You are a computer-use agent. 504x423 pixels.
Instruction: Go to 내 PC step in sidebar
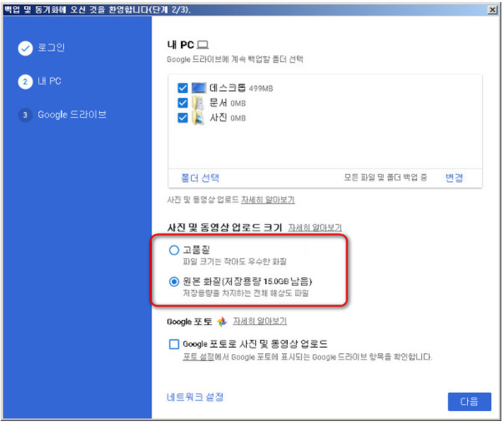(x=49, y=81)
